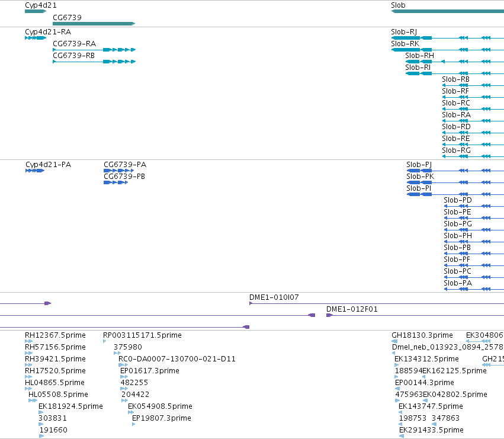Open the Dmel_neb_013923_0894_2578 feature
This screenshot has width=504, height=439.
coord(393,353)
